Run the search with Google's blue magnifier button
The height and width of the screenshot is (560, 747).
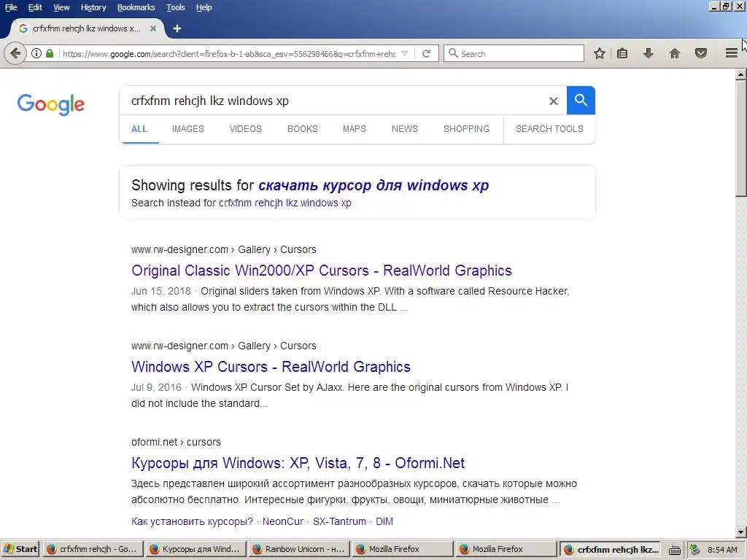[x=581, y=101]
